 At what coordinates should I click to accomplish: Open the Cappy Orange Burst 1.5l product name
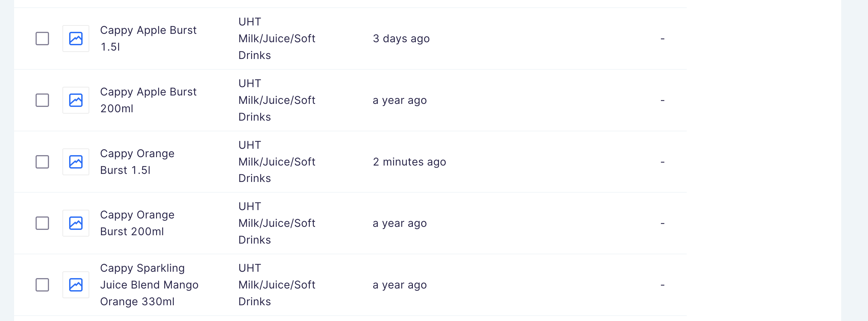[137, 162]
